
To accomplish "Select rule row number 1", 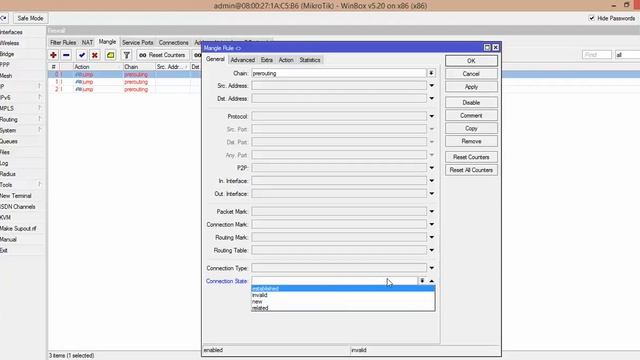I will [124, 82].
